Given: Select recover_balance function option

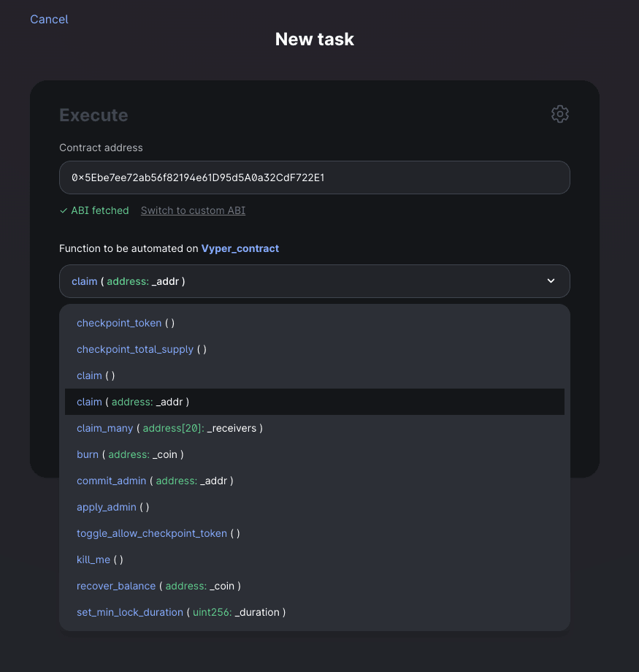Looking at the screenshot, I should click(x=315, y=586).
